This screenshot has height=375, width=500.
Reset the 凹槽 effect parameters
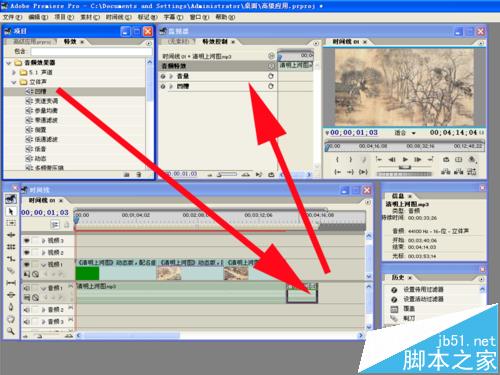[271, 86]
